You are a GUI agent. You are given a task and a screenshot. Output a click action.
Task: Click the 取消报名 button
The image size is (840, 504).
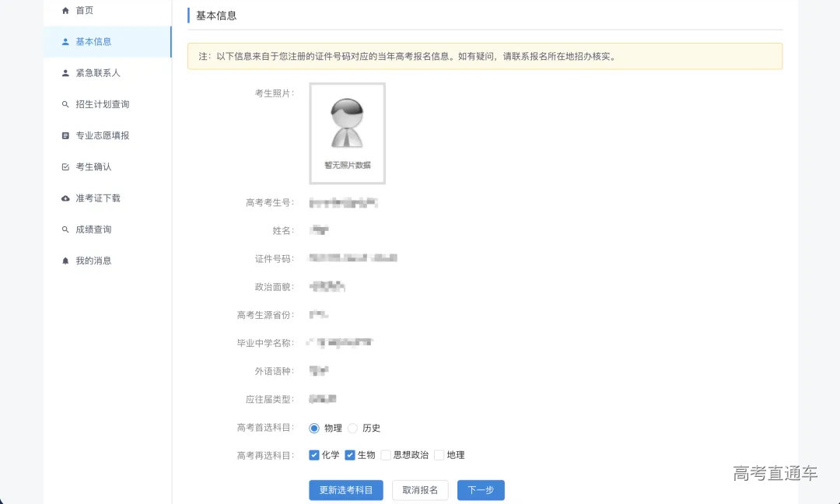(x=420, y=490)
